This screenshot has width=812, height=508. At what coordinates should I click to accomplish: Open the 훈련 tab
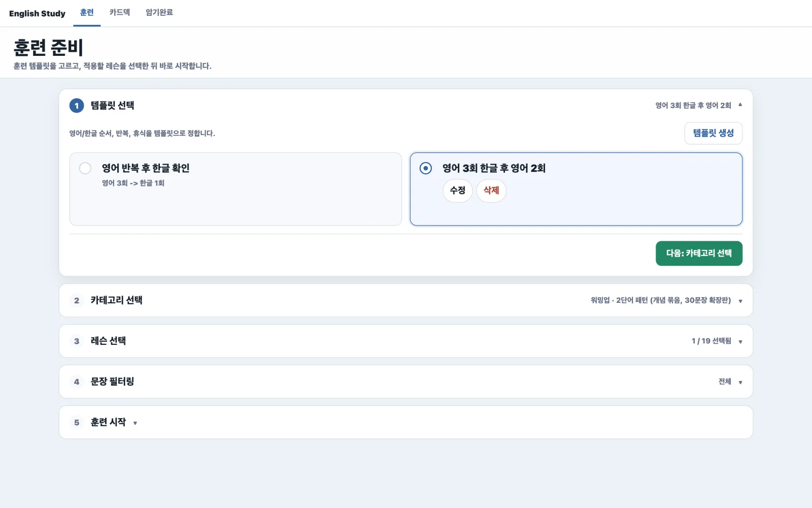[x=87, y=13]
